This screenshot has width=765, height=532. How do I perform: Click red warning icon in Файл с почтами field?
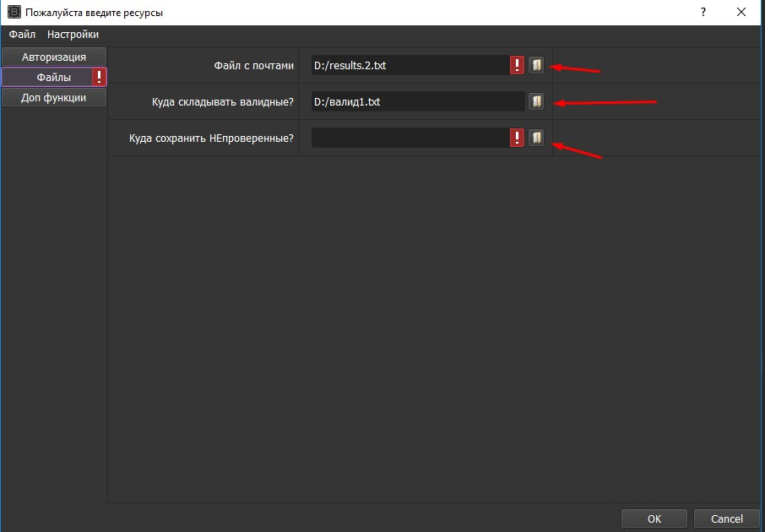coord(517,65)
